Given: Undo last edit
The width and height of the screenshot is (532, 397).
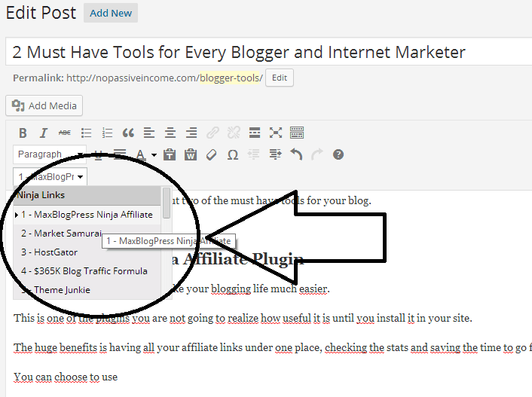Looking at the screenshot, I should [x=296, y=154].
